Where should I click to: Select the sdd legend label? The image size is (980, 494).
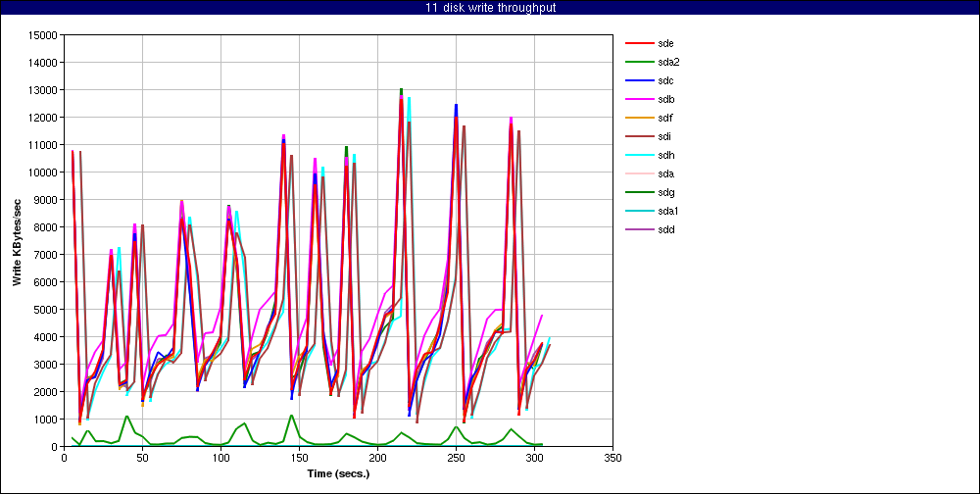pos(665,229)
